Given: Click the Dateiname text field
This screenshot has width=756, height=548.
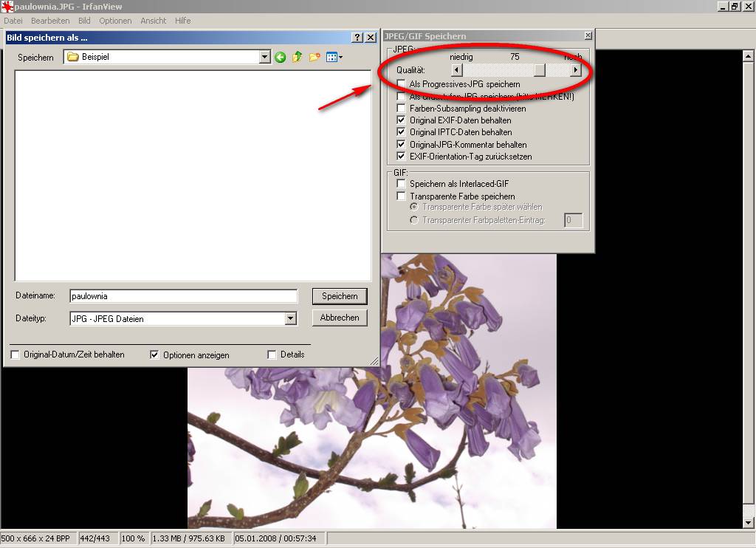Looking at the screenshot, I should click(x=183, y=296).
